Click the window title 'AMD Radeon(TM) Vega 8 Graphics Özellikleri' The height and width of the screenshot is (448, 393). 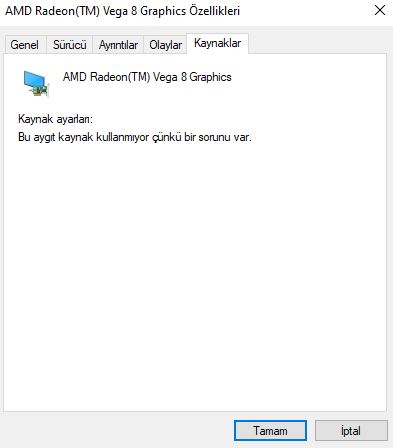pyautogui.click(x=122, y=11)
